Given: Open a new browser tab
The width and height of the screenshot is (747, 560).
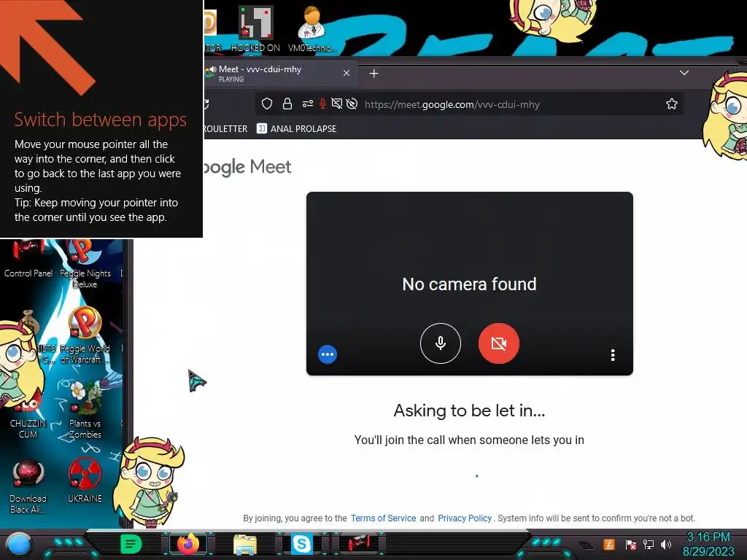Looking at the screenshot, I should (x=374, y=74).
